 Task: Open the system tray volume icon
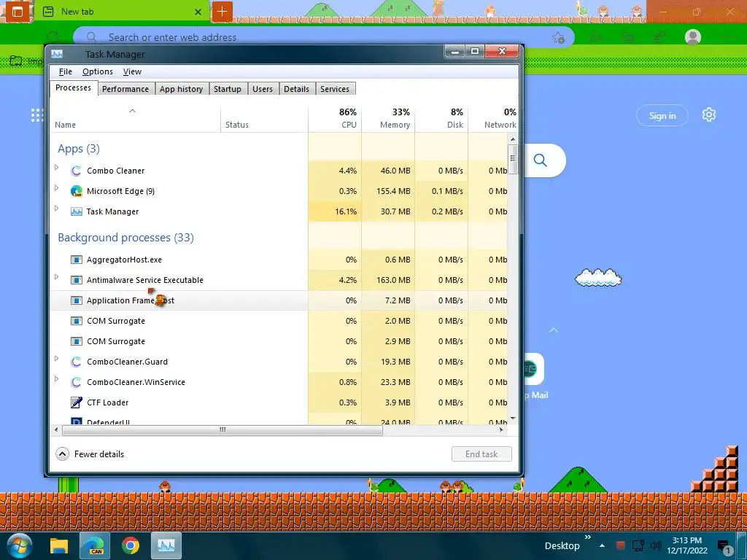tap(656, 545)
